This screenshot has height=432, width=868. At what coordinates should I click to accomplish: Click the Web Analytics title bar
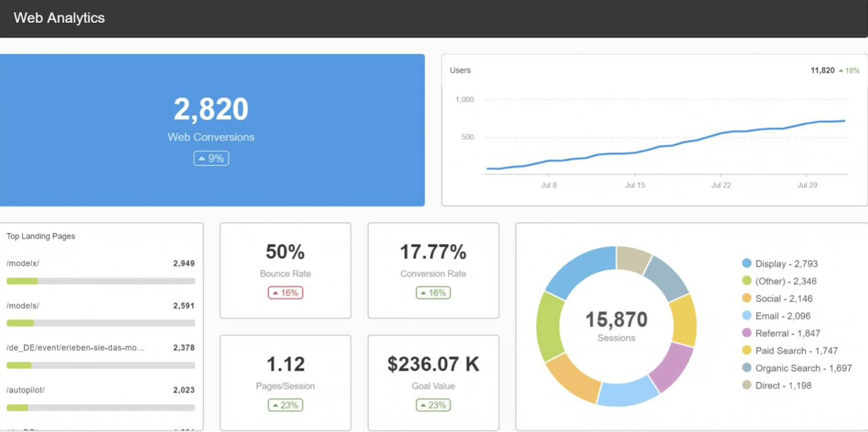pos(59,17)
